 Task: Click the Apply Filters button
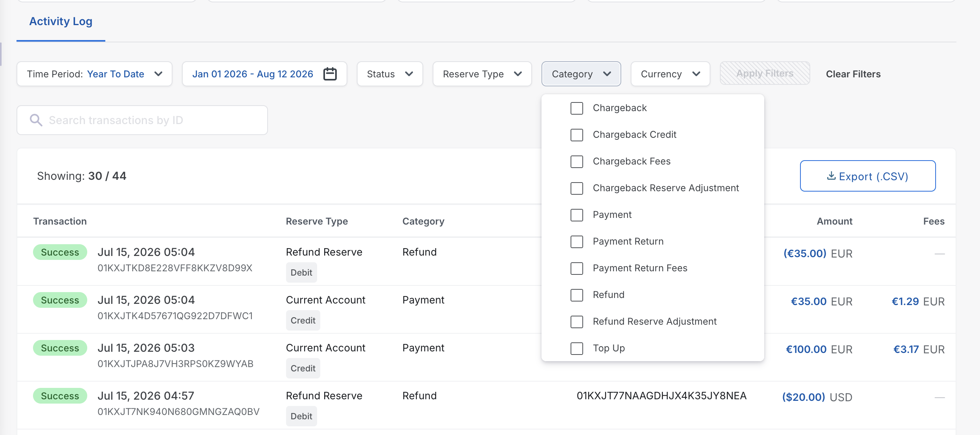point(765,73)
